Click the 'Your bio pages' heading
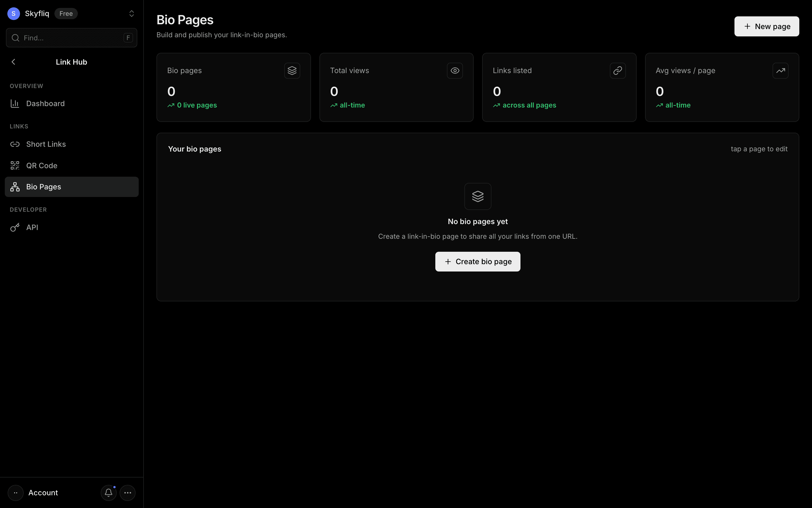 195,149
